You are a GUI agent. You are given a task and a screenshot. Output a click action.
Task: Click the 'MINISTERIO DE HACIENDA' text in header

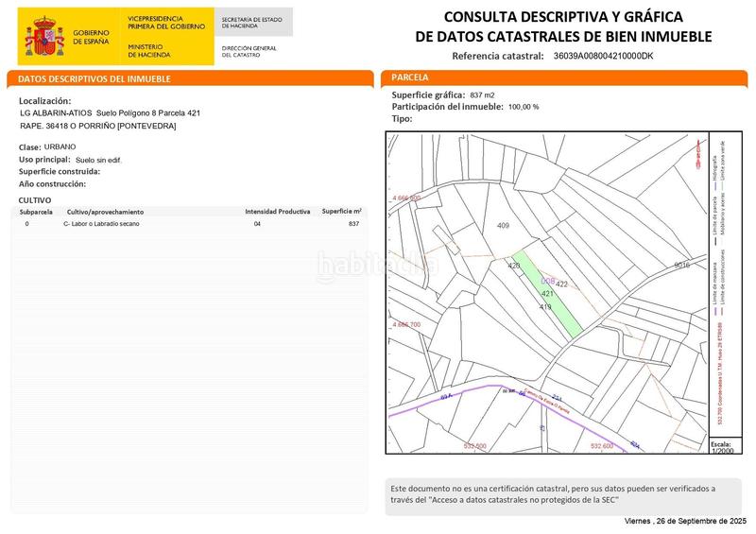pos(149,51)
